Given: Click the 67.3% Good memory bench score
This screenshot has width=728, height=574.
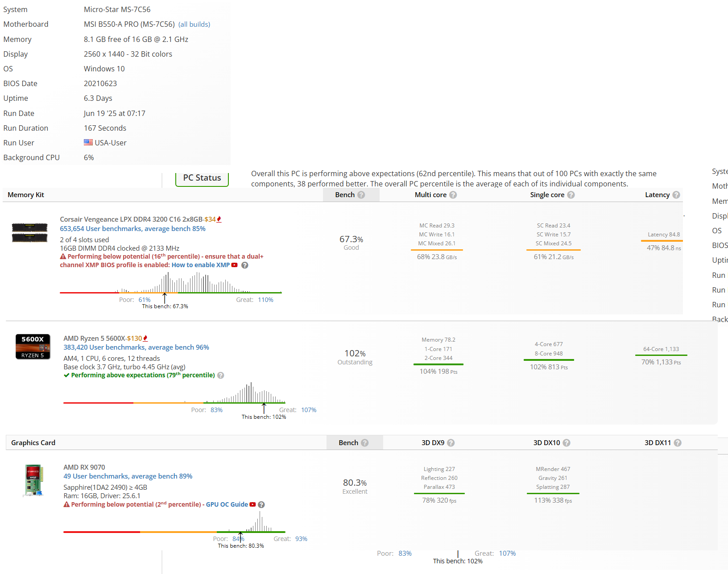Looking at the screenshot, I should pyautogui.click(x=351, y=243).
